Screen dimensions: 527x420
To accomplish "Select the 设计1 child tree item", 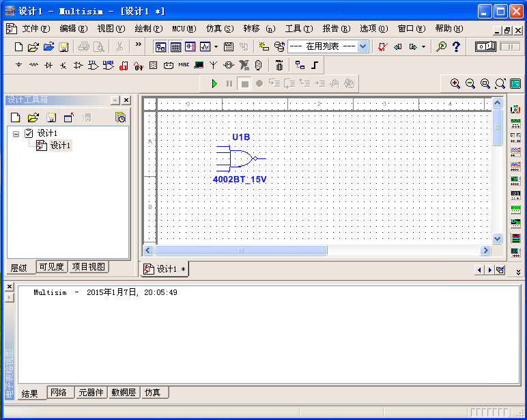I will (60, 145).
